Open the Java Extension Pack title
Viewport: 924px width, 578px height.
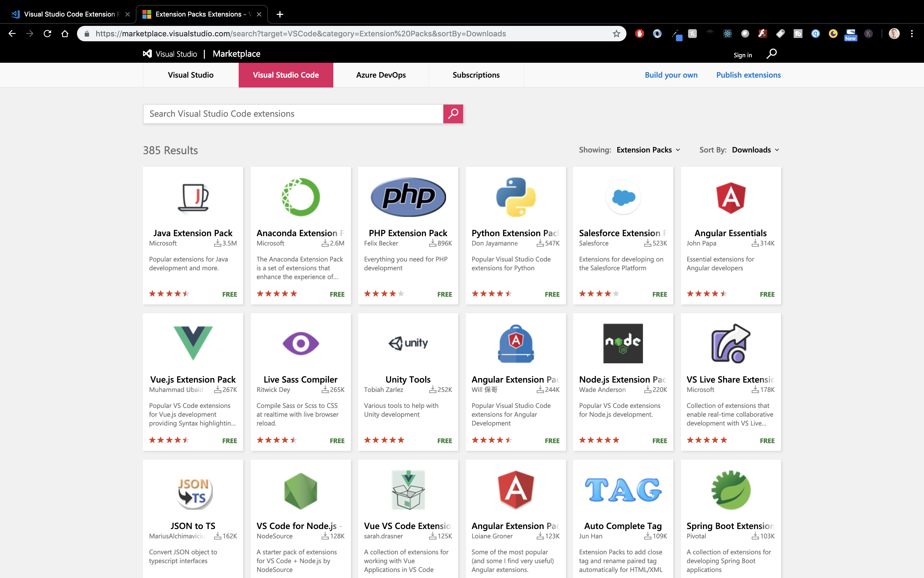pos(193,233)
